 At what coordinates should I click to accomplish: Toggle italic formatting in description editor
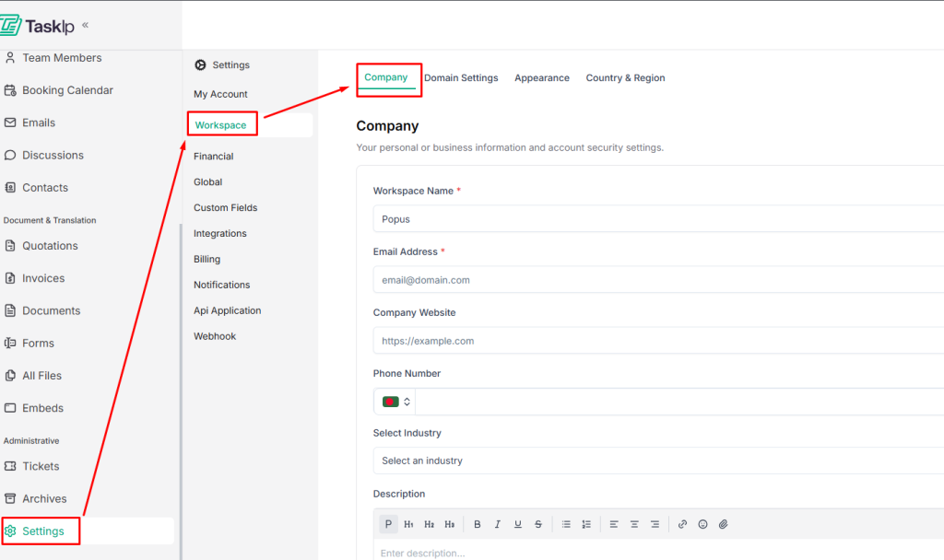pyautogui.click(x=498, y=524)
